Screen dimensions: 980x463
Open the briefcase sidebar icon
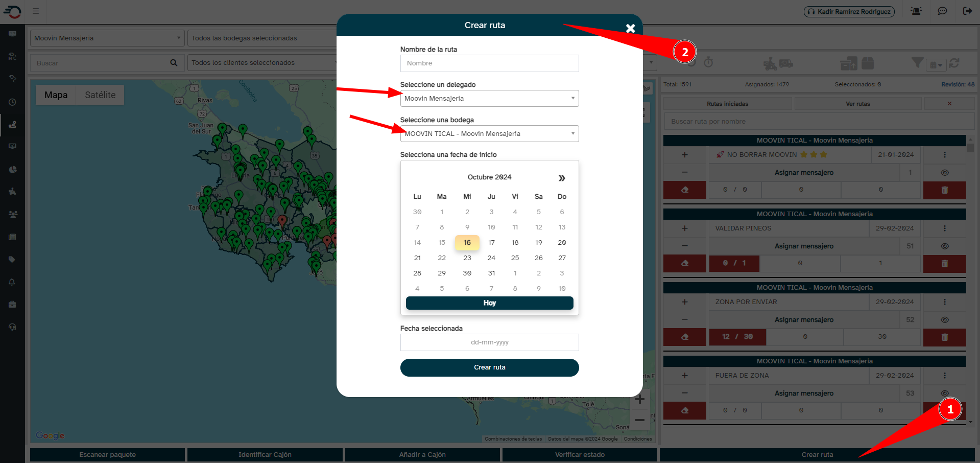[12, 305]
